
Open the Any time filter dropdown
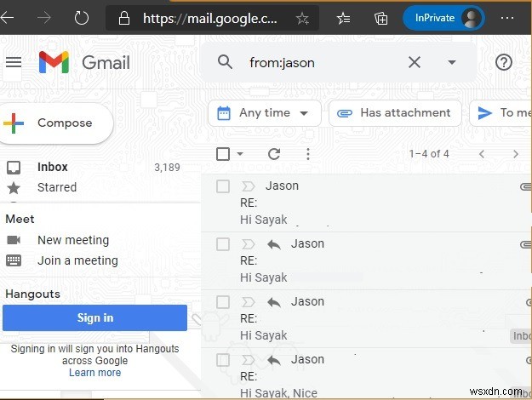pos(265,113)
